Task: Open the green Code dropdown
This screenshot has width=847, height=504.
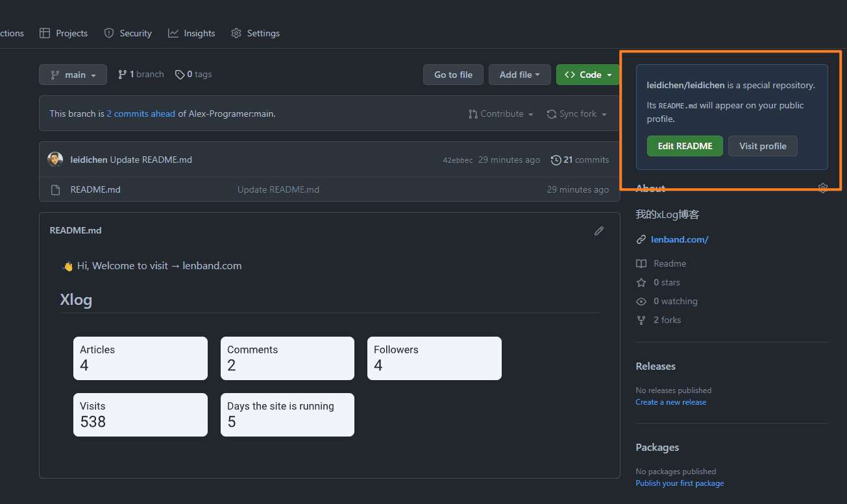Action: tap(587, 75)
